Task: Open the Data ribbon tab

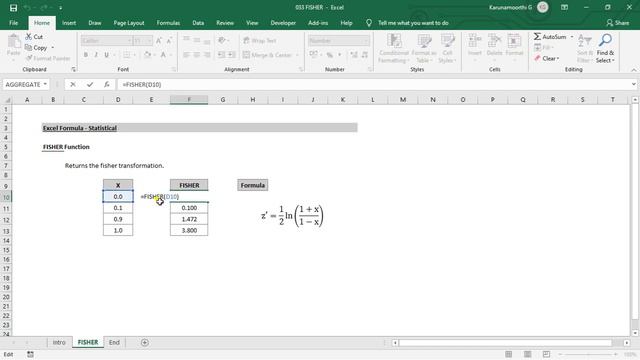Action: [198, 23]
